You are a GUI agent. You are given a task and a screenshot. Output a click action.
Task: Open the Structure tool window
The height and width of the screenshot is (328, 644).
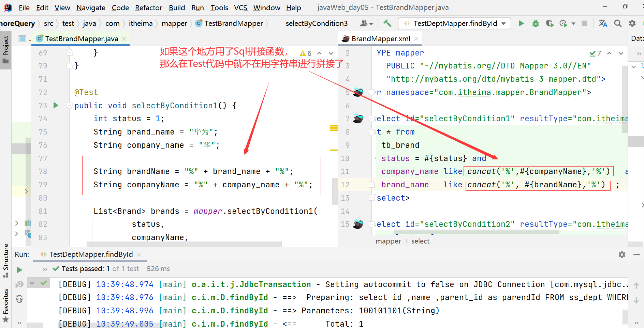[x=5, y=260]
